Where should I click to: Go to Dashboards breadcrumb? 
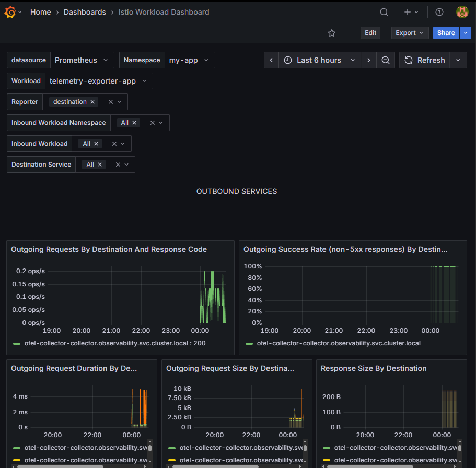(85, 12)
